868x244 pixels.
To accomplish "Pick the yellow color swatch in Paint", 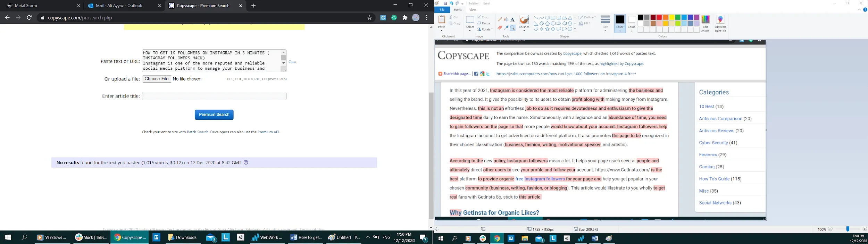I will click(x=671, y=17).
